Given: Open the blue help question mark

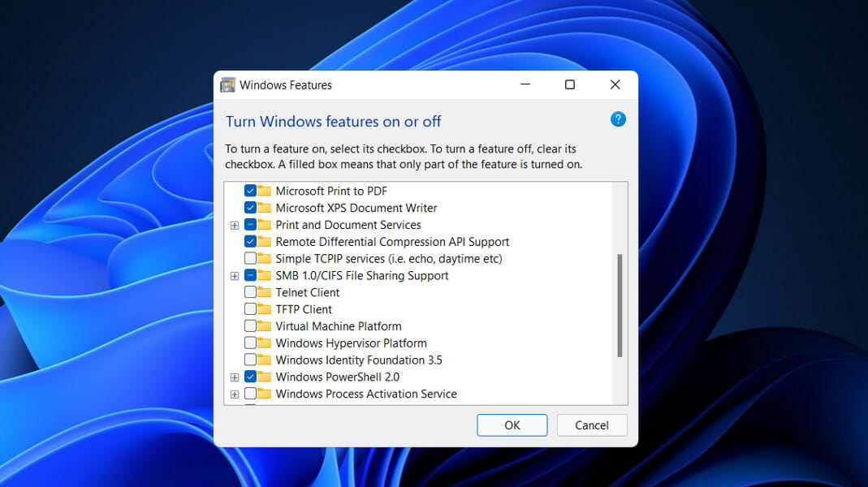Looking at the screenshot, I should pos(618,119).
